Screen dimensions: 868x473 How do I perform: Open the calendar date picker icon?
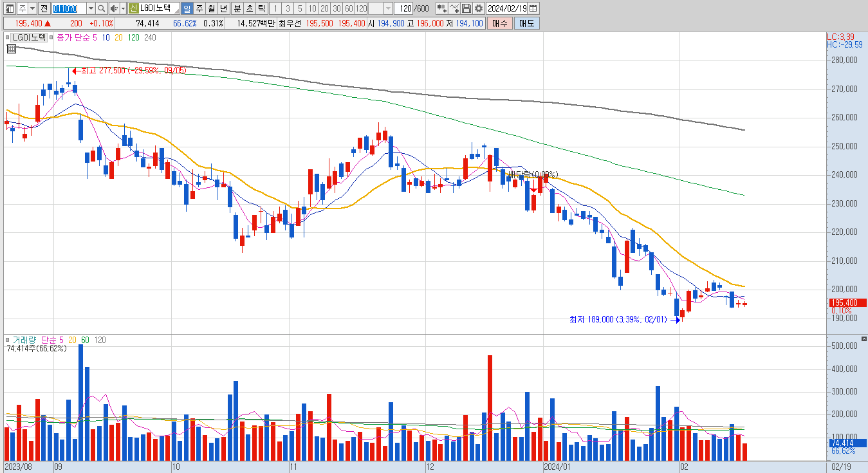[x=533, y=8]
